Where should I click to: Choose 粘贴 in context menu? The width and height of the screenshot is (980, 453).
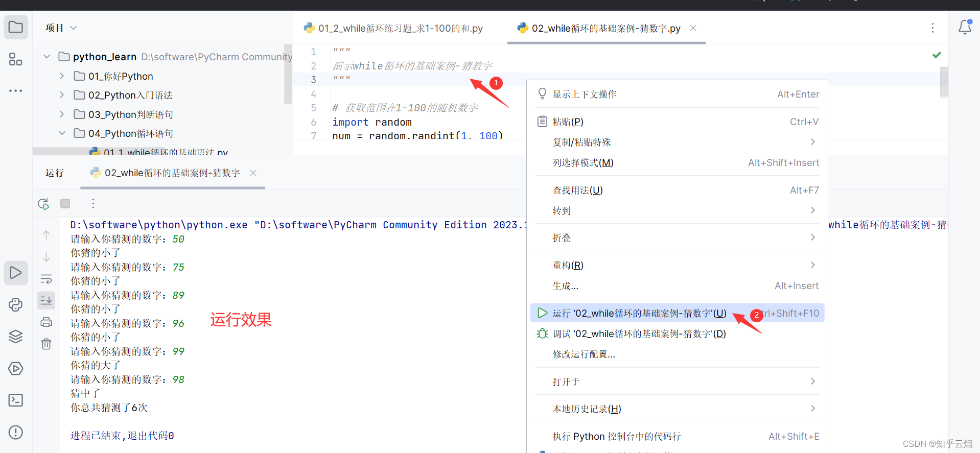pos(677,122)
